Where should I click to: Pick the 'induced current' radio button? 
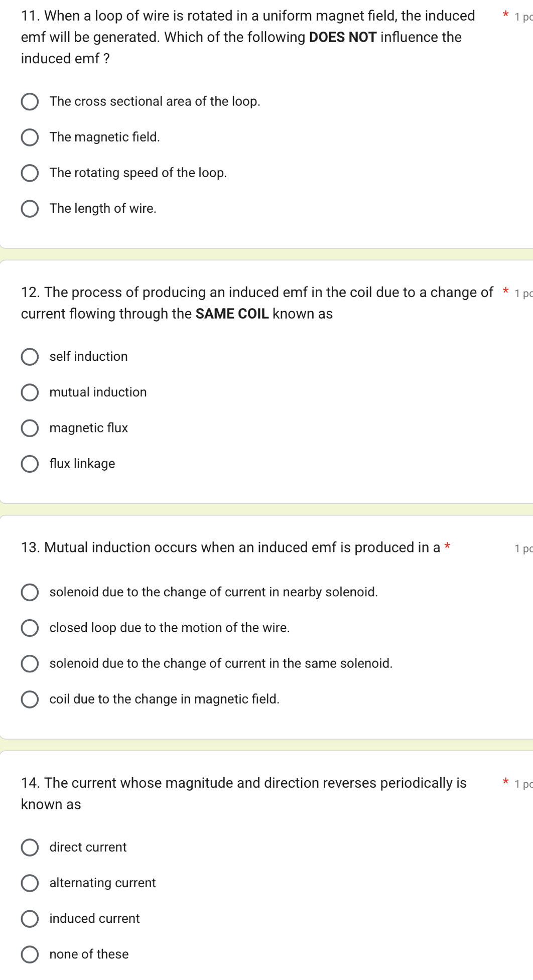[30, 918]
